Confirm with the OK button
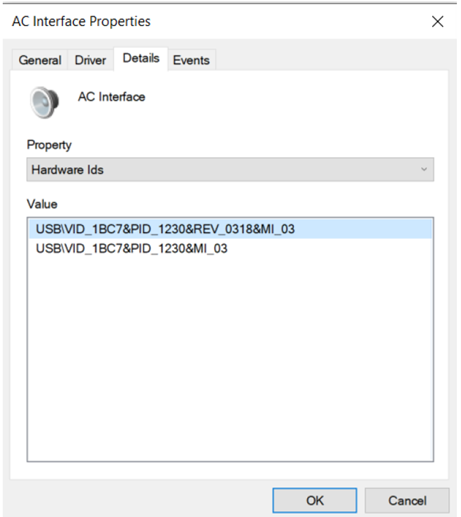The width and height of the screenshot is (461, 517). pyautogui.click(x=315, y=500)
